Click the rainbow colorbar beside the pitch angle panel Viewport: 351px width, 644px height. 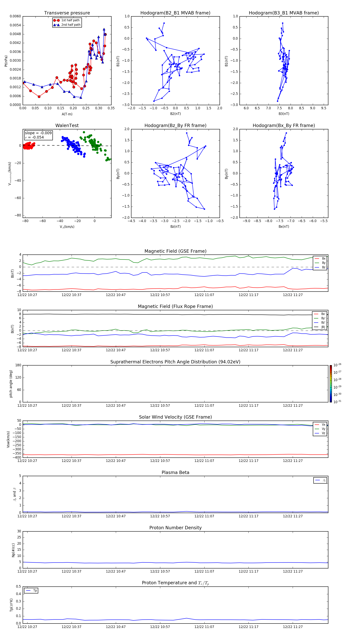331,384
